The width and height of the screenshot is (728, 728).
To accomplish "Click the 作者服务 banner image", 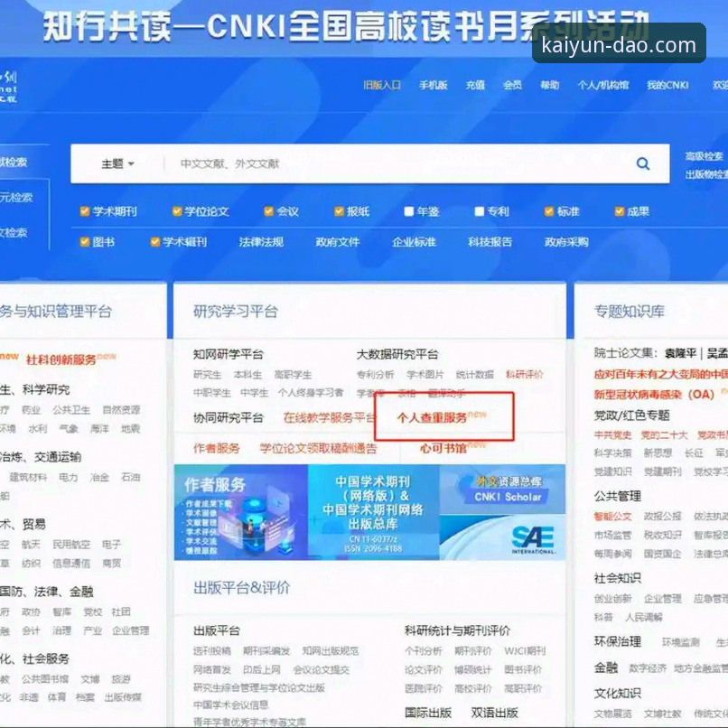I will click(x=241, y=512).
